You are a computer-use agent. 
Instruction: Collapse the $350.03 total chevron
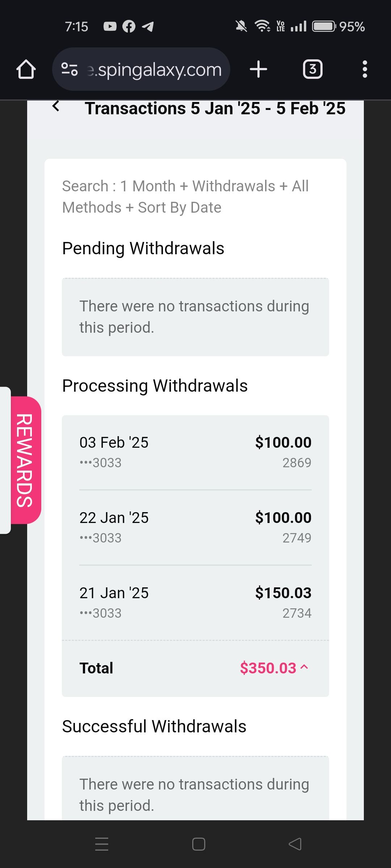click(304, 667)
